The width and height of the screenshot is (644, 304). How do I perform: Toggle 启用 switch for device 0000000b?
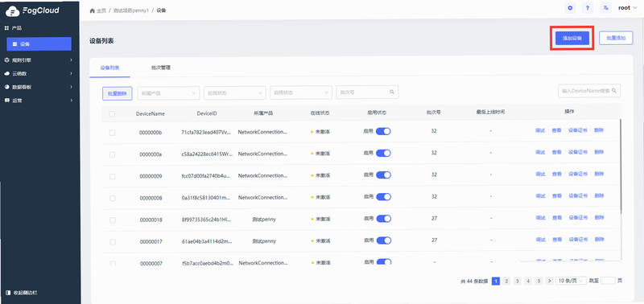pyautogui.click(x=383, y=131)
